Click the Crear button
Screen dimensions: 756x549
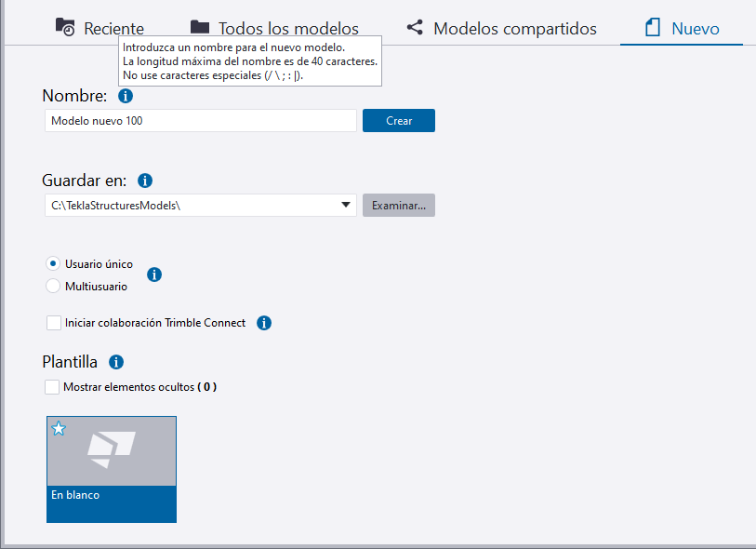[x=399, y=121]
